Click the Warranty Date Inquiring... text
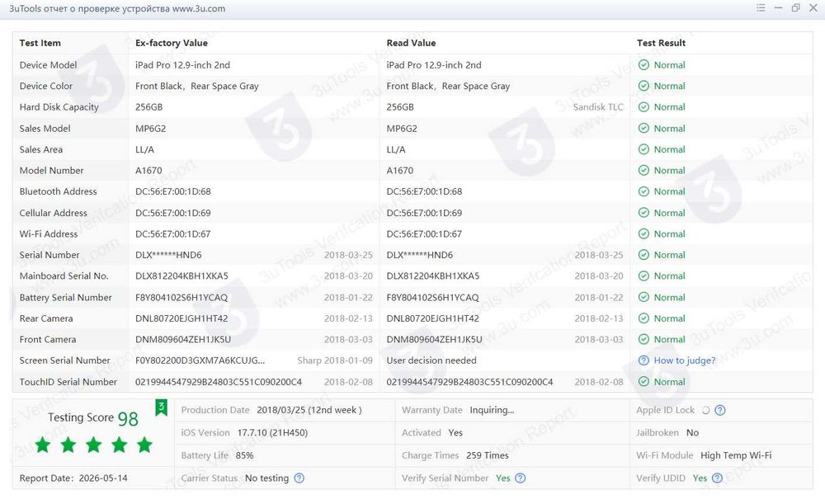Image resolution: width=825 pixels, height=504 pixels. click(492, 410)
